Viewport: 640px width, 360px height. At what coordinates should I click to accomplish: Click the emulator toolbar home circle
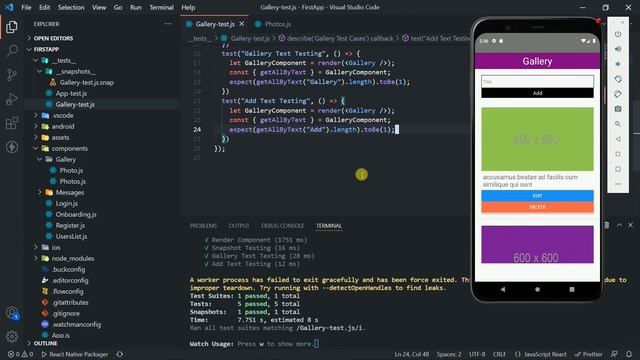tap(618, 154)
